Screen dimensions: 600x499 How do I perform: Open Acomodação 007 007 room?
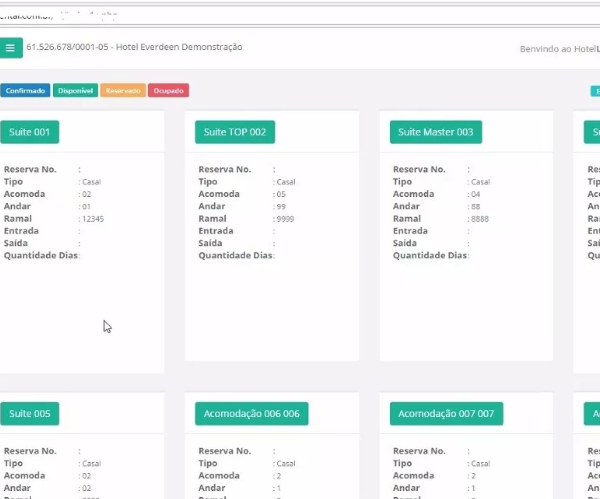coord(447,413)
